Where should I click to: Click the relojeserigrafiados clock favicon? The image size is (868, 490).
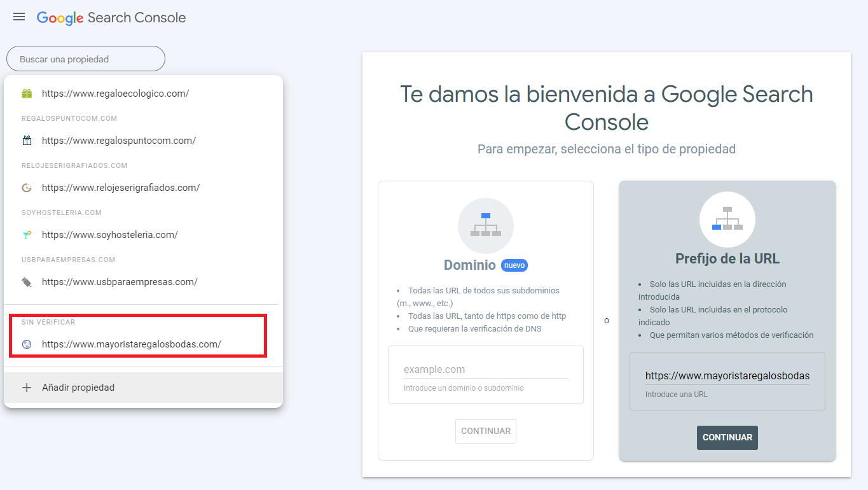coord(27,188)
